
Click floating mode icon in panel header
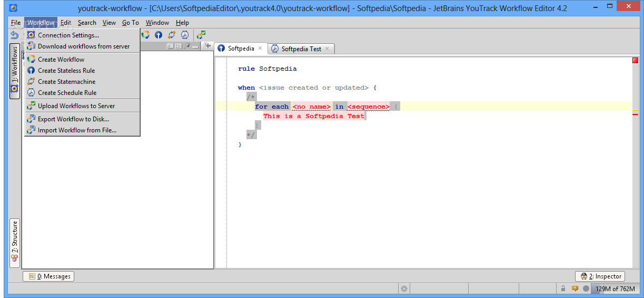tap(170, 46)
